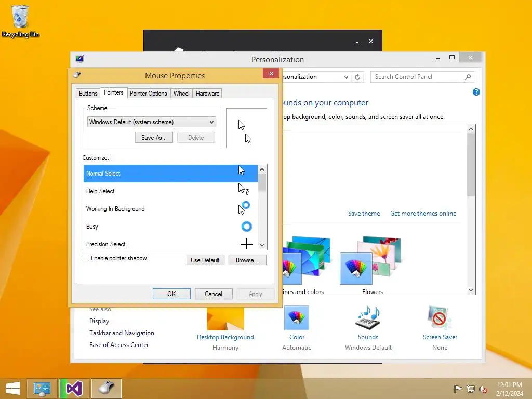Click the Save As... scheme button
Screen dimensions: 532x399
pyautogui.click(x=154, y=137)
